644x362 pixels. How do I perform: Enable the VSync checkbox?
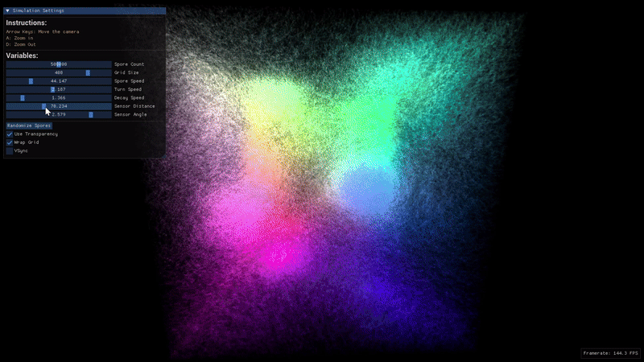point(10,151)
